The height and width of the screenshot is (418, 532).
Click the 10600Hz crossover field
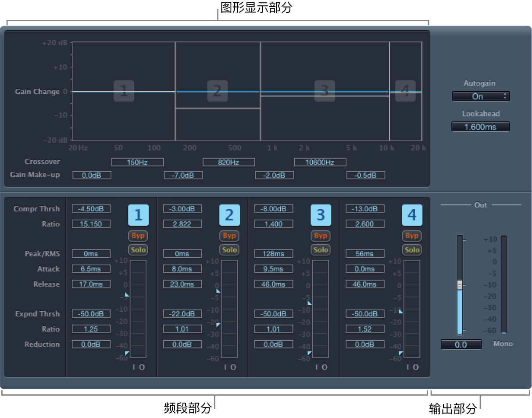coord(320,162)
